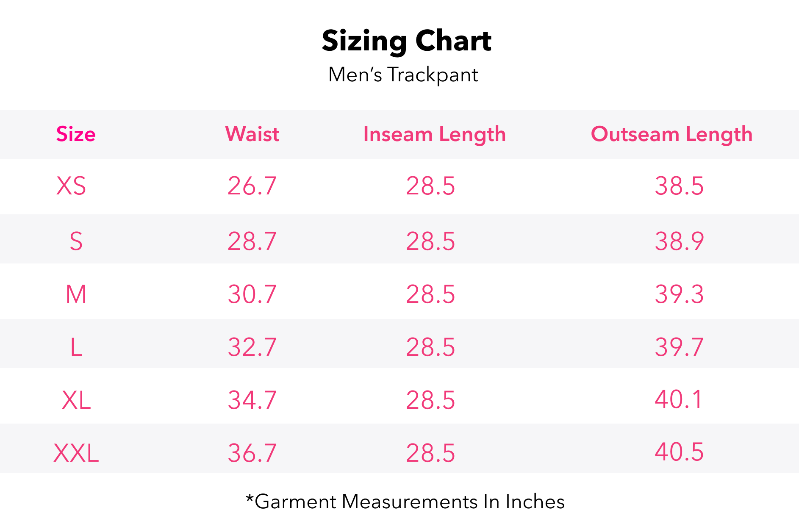Screen dimensions: 799x532
Task: Click the Inseam Length column header
Action: click(434, 134)
